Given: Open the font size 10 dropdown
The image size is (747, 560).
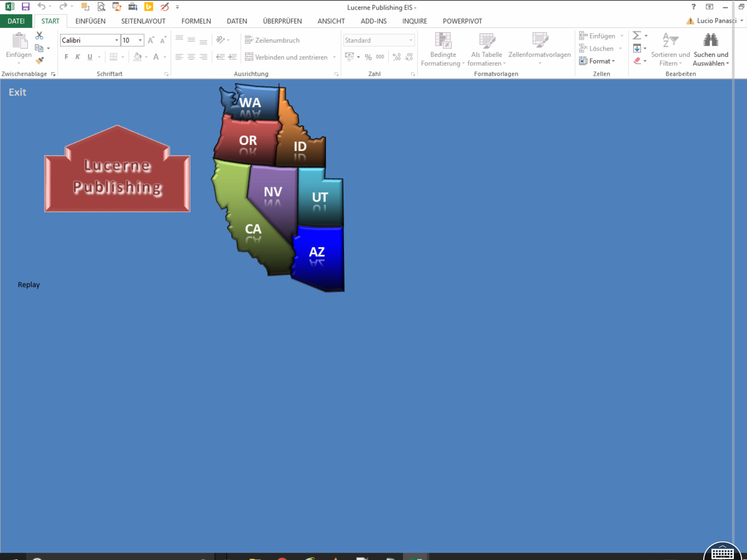Looking at the screenshot, I should [x=140, y=40].
